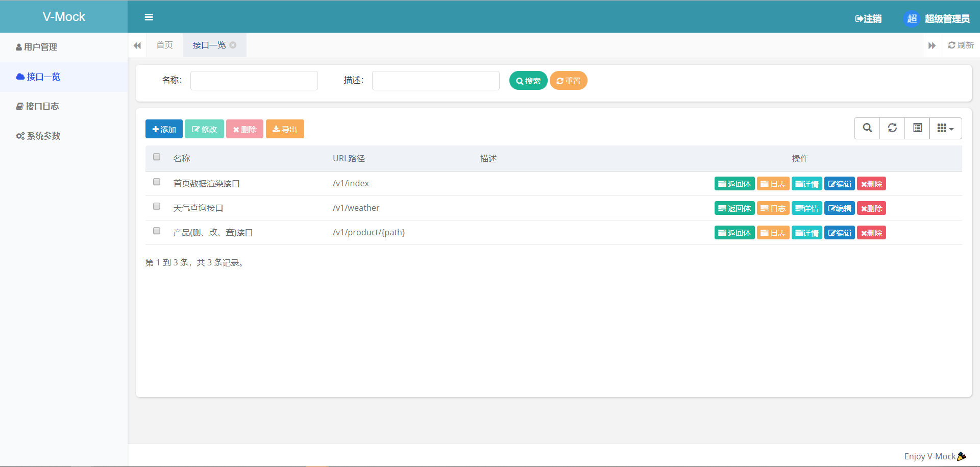Click the 描述 column header

click(x=488, y=159)
